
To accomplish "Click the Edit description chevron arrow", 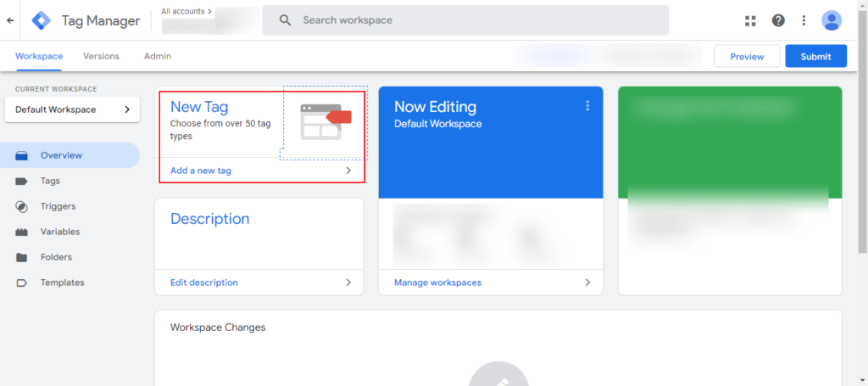I will click(348, 283).
